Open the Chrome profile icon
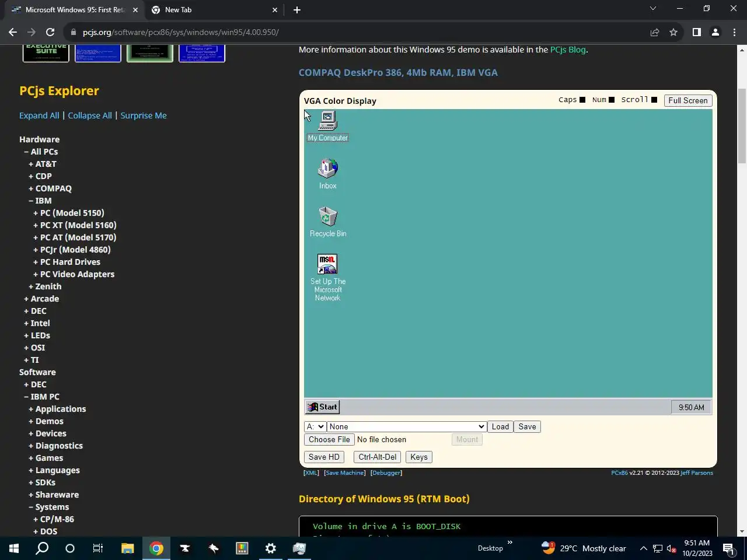The height and width of the screenshot is (560, 747). click(x=715, y=32)
